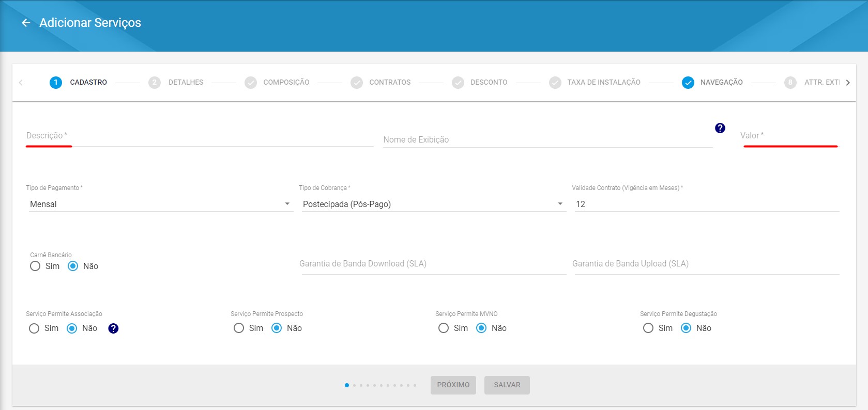Click the checkmark icon of Contratos step
Image resolution: width=868 pixels, height=410 pixels.
[x=357, y=83]
